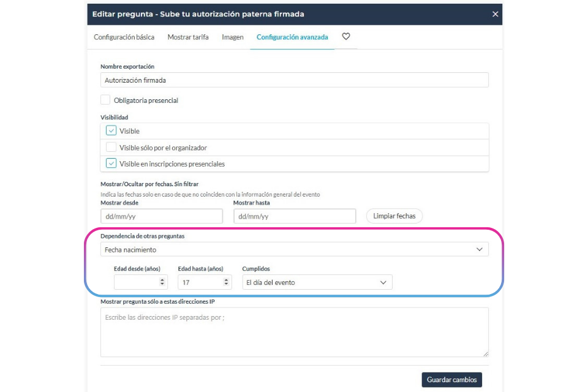588x392 pixels.
Task: Uncheck the Visible checkbox
Action: (111, 130)
